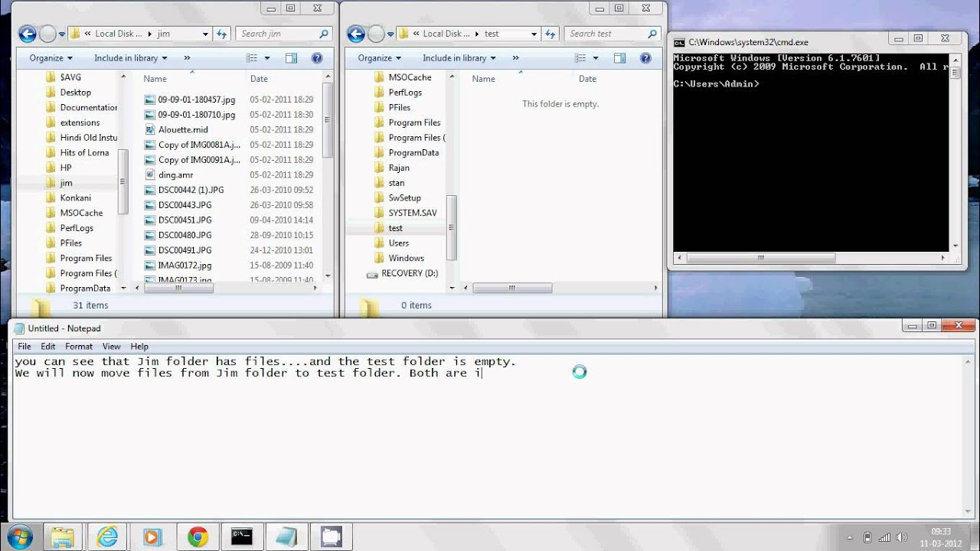Toggle preview pane in jim window
The height and width of the screenshot is (551, 980).
[291, 58]
